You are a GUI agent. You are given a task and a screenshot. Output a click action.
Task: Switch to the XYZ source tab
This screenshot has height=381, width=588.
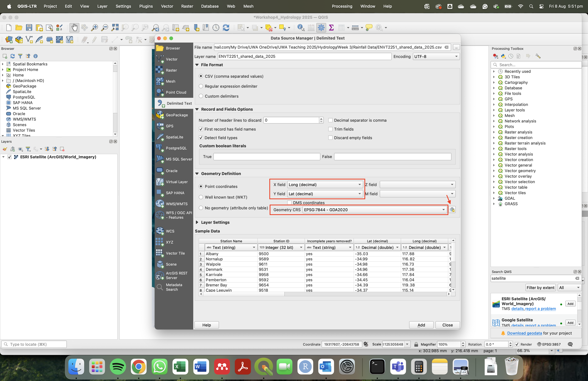(x=174, y=242)
